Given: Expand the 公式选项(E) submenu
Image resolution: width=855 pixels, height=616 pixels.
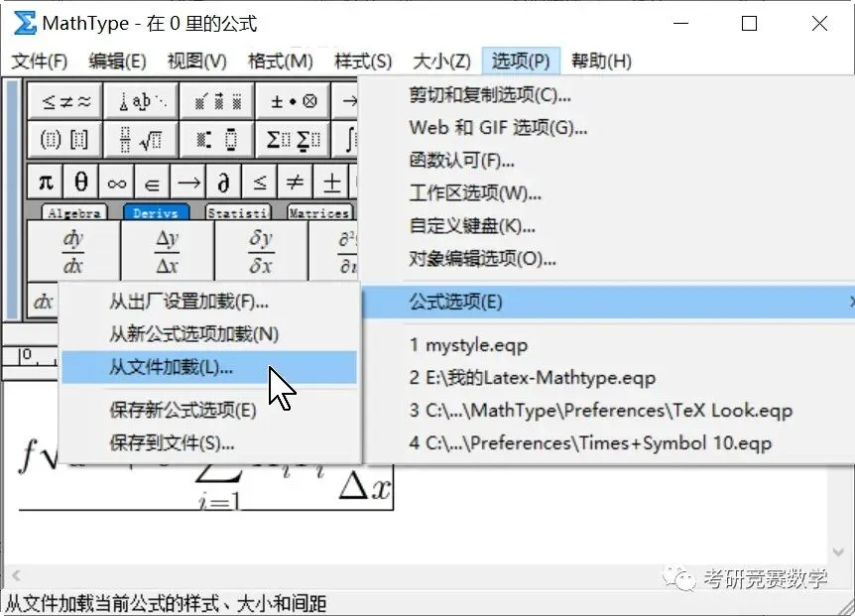Looking at the screenshot, I should (609, 302).
